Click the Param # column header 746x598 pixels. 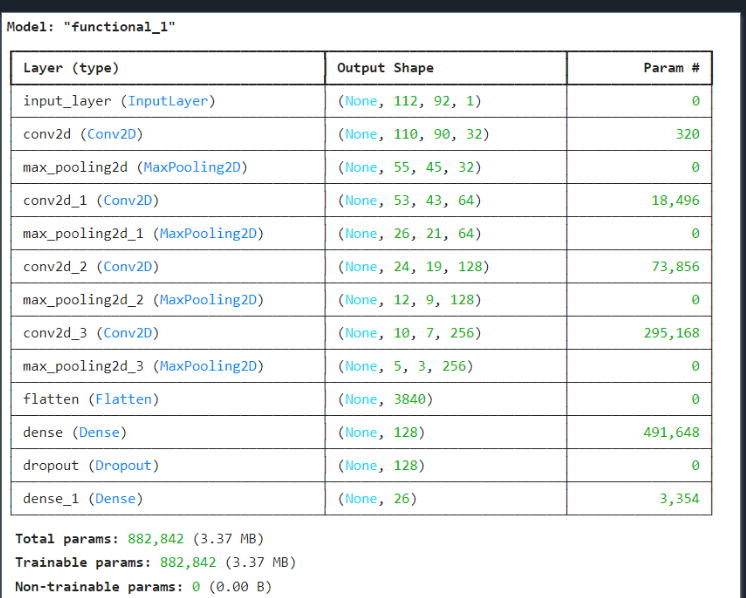[671, 68]
